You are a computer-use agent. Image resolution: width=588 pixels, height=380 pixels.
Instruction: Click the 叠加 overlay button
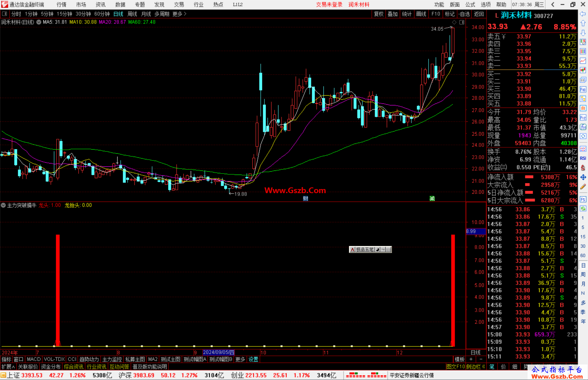pyautogui.click(x=393, y=14)
